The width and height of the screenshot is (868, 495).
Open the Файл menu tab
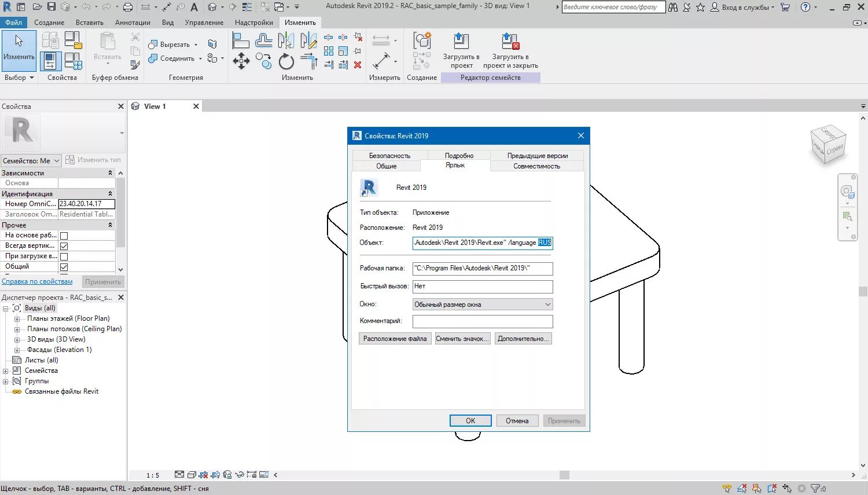[13, 23]
